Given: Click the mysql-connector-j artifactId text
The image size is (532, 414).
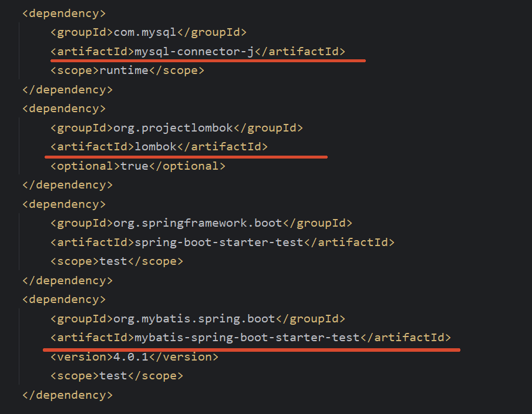Looking at the screenshot, I should click(194, 52).
